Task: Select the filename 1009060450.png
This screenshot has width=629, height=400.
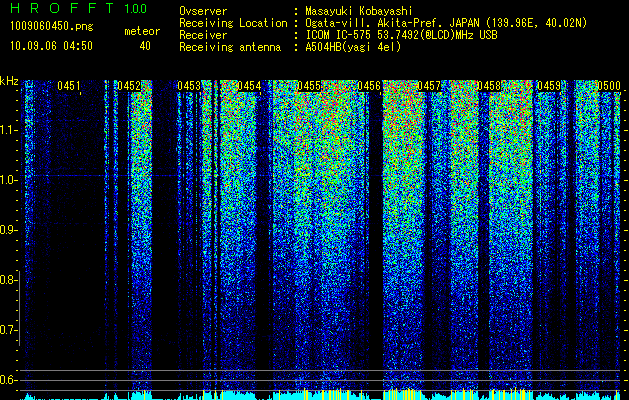Action: point(52,27)
